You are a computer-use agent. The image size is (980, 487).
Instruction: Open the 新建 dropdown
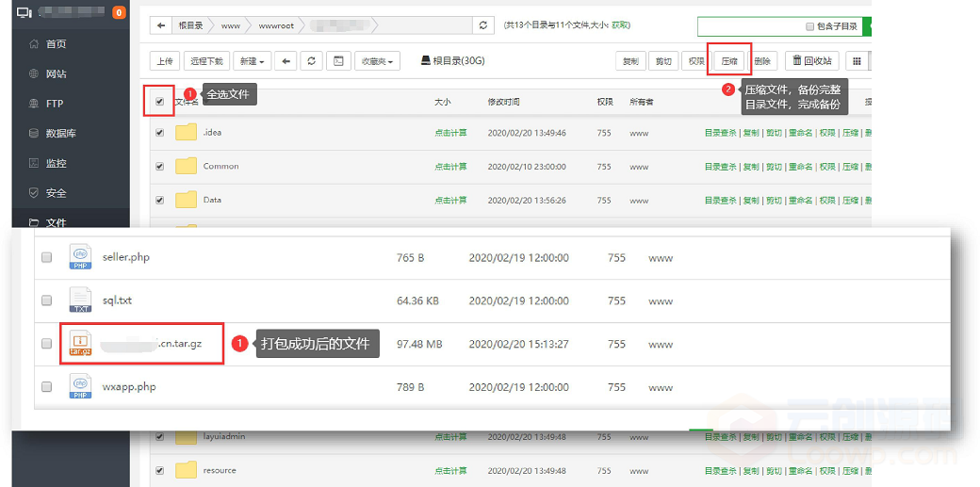[x=252, y=61]
